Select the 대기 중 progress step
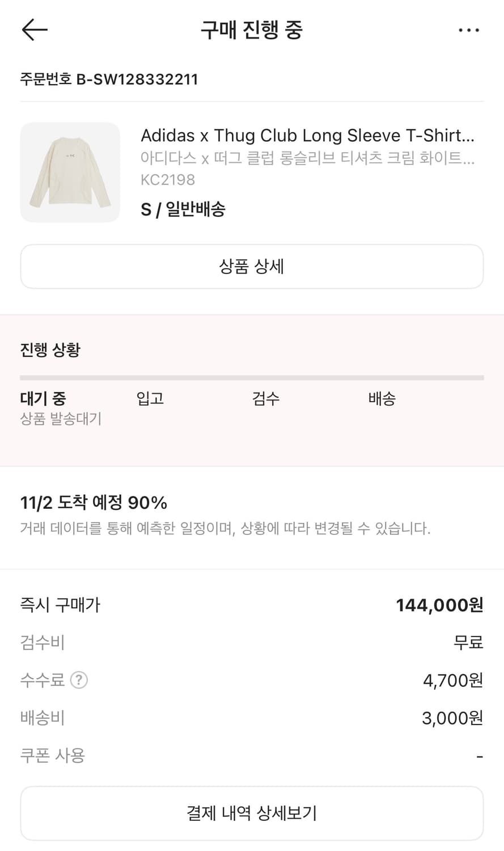504x851 pixels. [43, 398]
